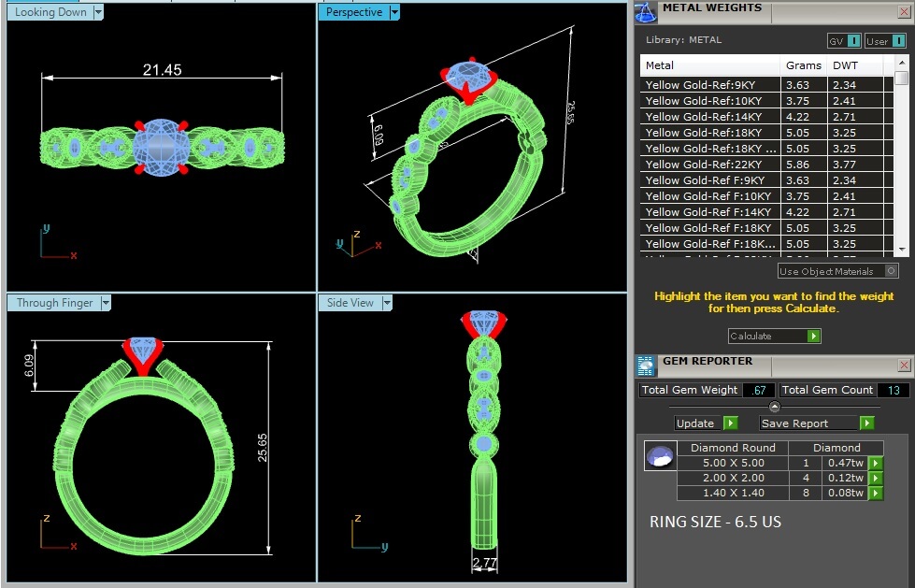The width and height of the screenshot is (915, 588).
Task: Click the Metal Weights panel icon
Action: point(645,12)
